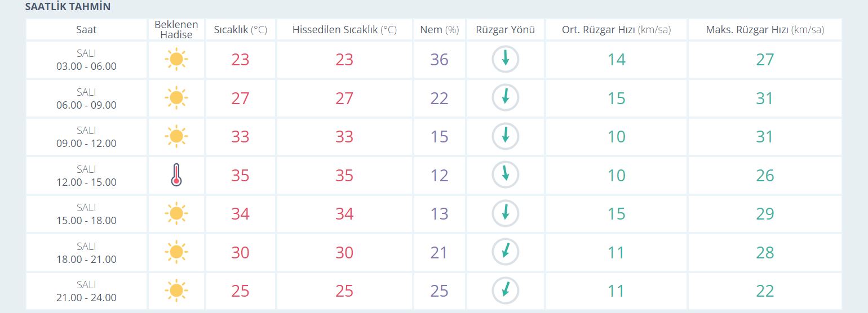Select the Beklenen Hadise column header
The image size is (868, 313).
click(x=176, y=30)
